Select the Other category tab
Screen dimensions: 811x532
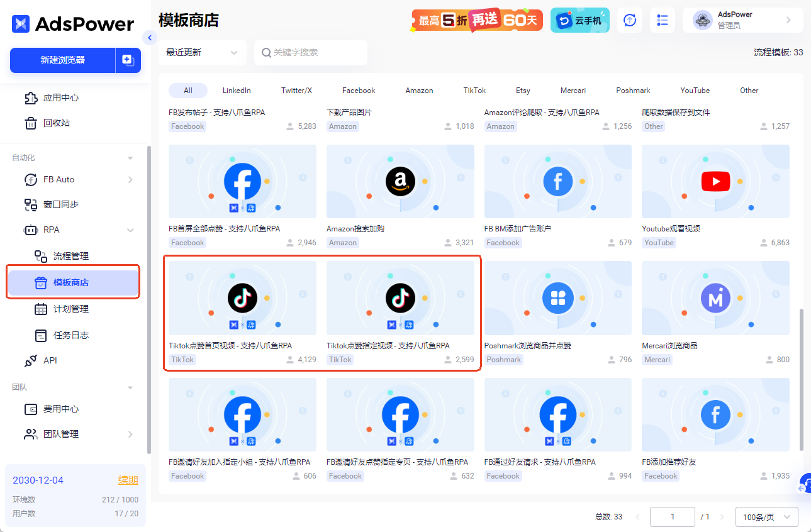coord(749,91)
